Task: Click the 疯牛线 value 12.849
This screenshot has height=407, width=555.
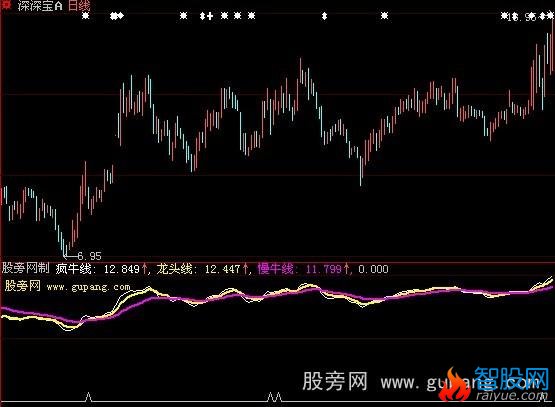Action: click(x=121, y=270)
